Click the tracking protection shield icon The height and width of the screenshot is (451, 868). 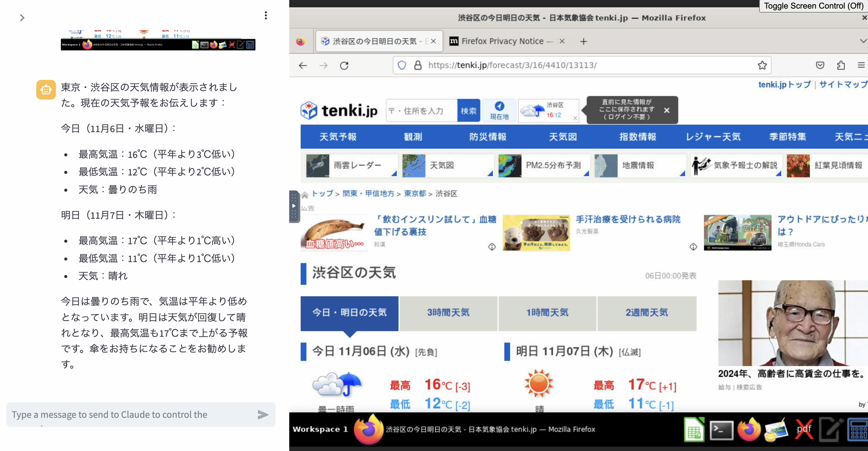click(x=402, y=65)
